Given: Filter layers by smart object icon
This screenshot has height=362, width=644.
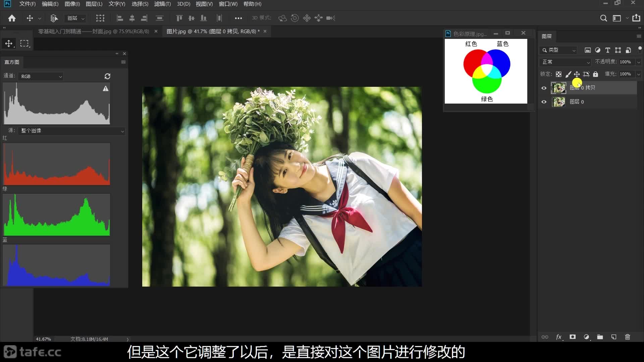Looking at the screenshot, I should pyautogui.click(x=628, y=50).
